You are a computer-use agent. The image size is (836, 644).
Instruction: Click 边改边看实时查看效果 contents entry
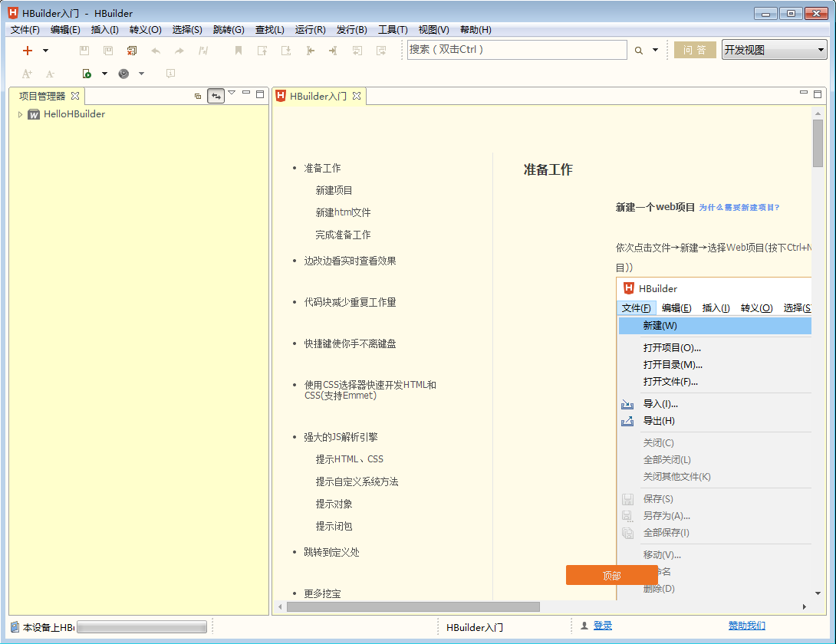click(350, 261)
